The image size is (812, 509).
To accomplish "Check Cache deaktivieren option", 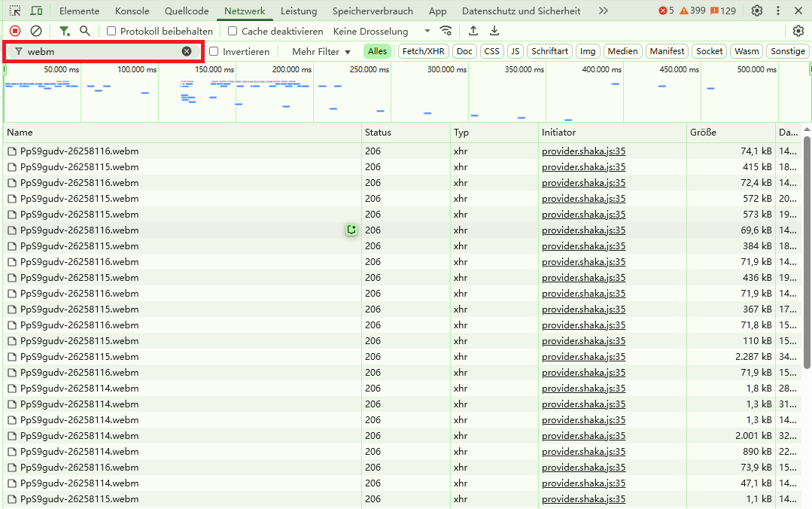I will click(x=233, y=31).
